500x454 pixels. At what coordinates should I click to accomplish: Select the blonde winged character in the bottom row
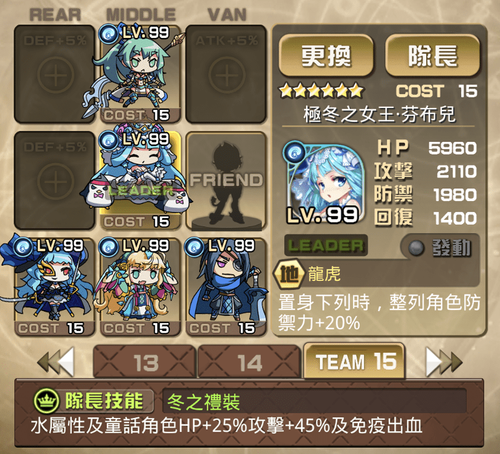click(x=141, y=287)
